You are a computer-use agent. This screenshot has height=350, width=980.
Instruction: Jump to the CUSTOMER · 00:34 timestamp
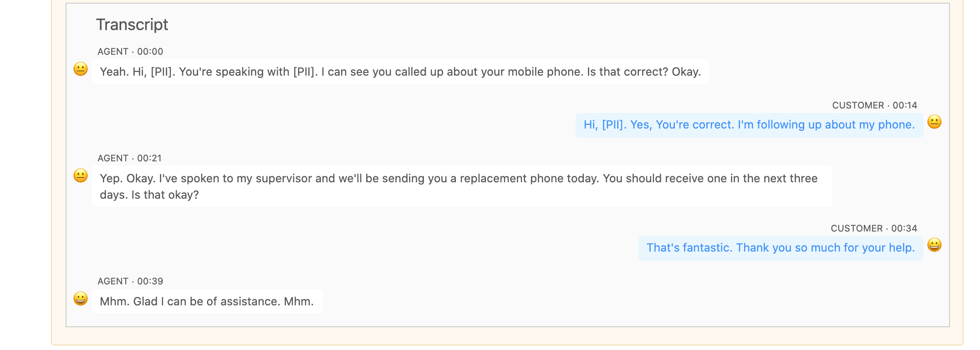pos(873,228)
